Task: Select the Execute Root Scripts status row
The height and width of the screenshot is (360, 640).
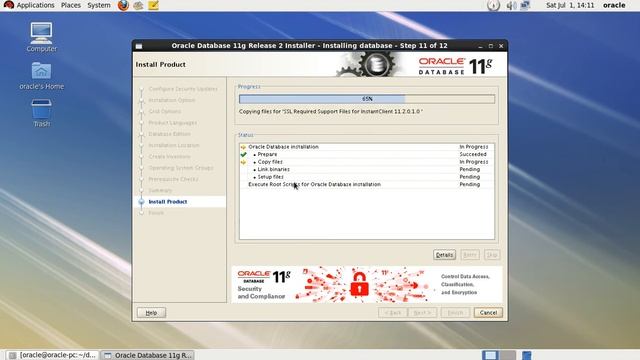Action: pyautogui.click(x=367, y=184)
